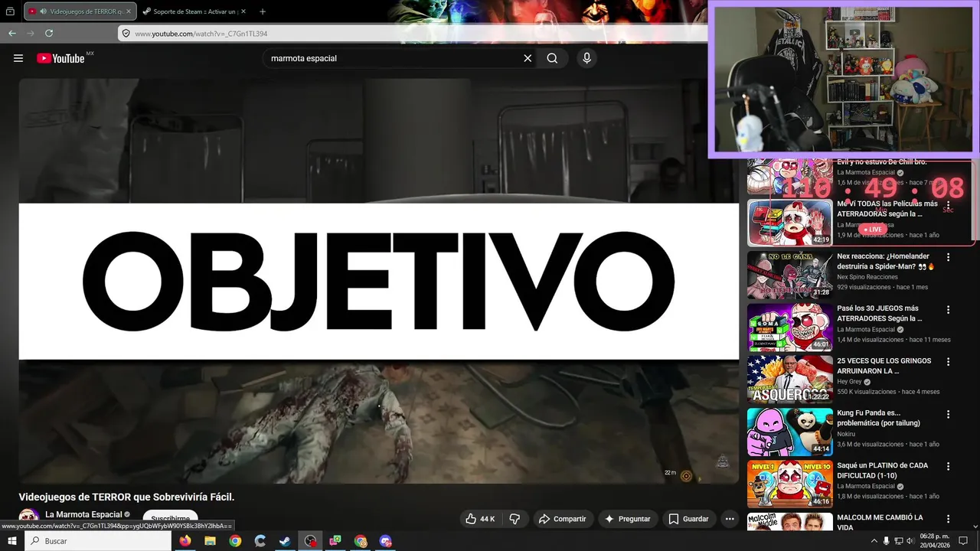Screen dimensions: 980x551
Task: Reload the page in the browser
Action: click(x=49, y=33)
